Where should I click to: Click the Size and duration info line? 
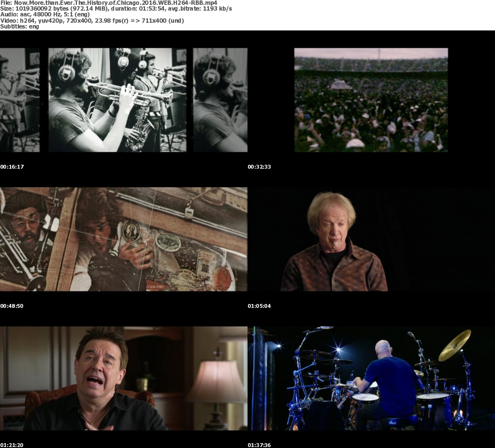click(116, 9)
